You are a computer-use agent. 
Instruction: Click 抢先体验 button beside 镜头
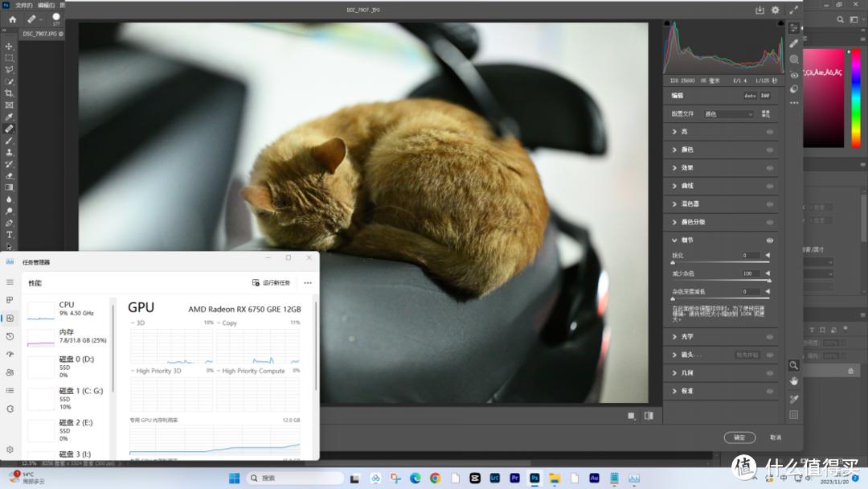(x=747, y=355)
